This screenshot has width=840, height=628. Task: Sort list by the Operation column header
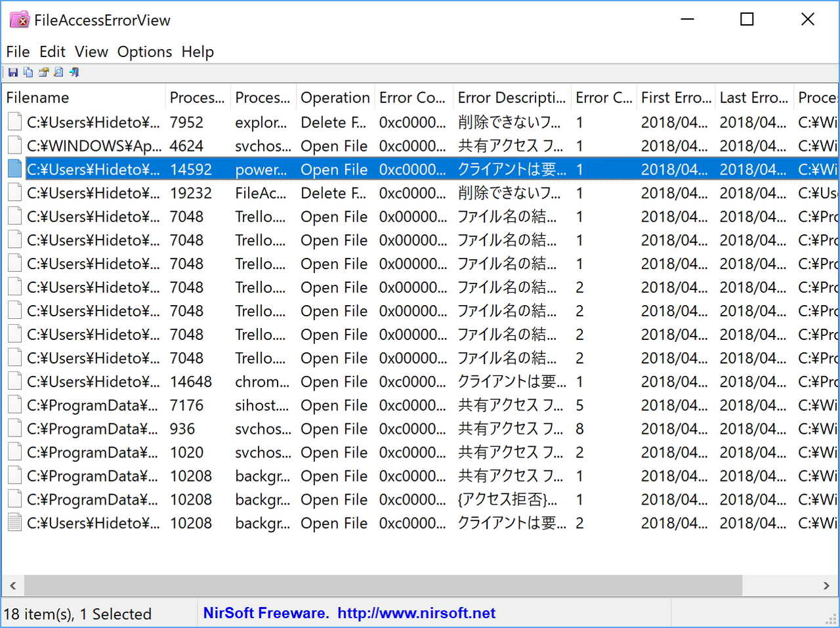coord(335,97)
